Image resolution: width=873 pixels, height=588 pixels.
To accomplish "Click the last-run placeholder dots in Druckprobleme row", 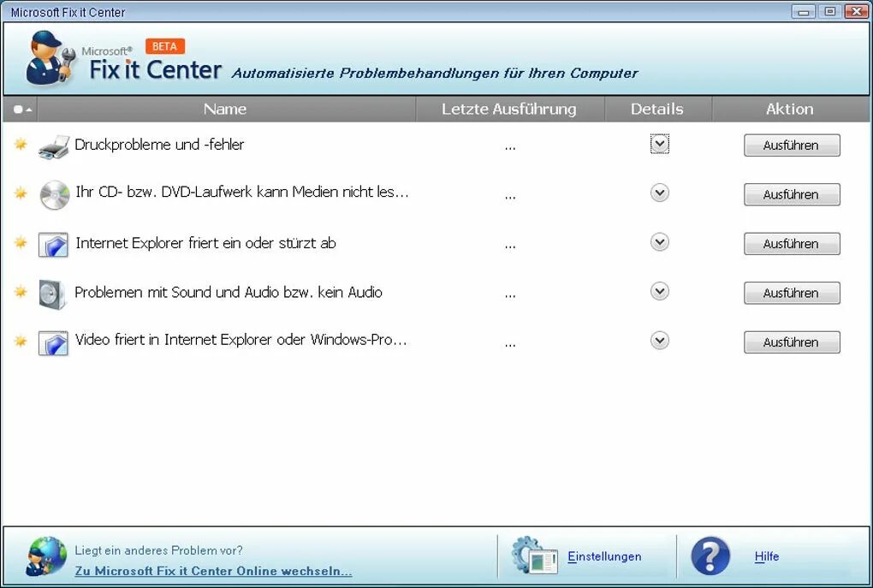I will click(510, 148).
